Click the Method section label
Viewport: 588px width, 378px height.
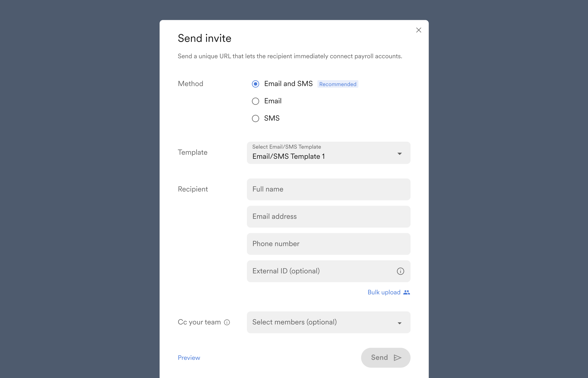point(190,83)
